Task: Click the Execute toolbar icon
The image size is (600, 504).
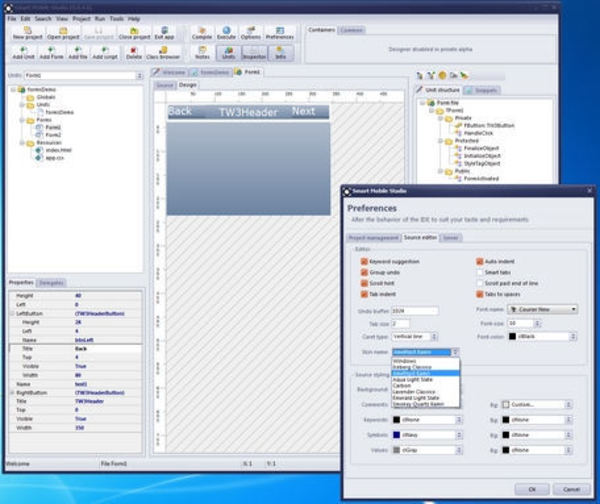Action: tap(226, 33)
